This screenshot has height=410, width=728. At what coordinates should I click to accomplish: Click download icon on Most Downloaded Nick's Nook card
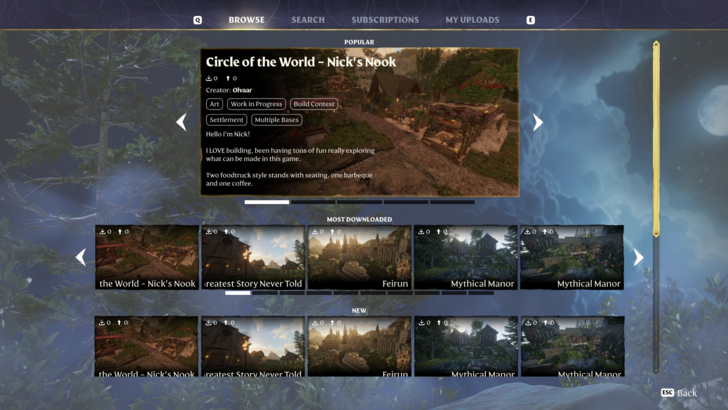pyautogui.click(x=102, y=231)
